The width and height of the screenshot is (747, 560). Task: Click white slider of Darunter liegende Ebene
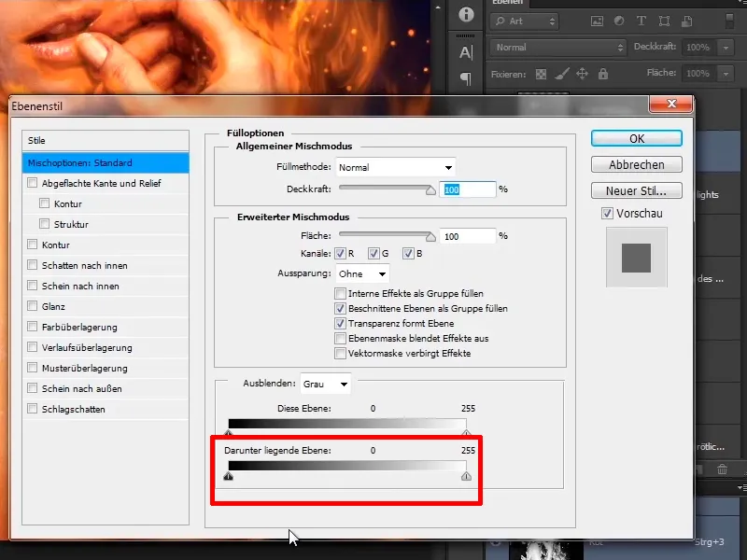[x=466, y=476]
